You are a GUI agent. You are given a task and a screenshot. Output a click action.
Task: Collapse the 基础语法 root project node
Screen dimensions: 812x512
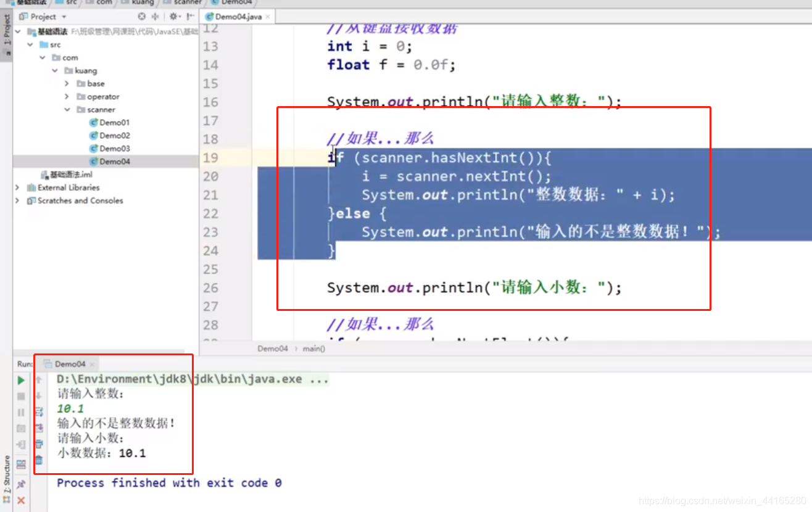(17, 31)
